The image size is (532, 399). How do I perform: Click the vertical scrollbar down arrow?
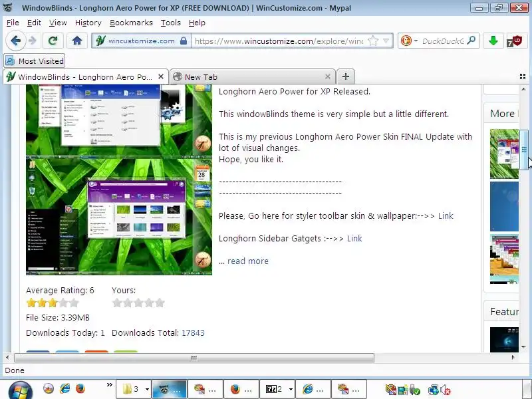point(523,347)
